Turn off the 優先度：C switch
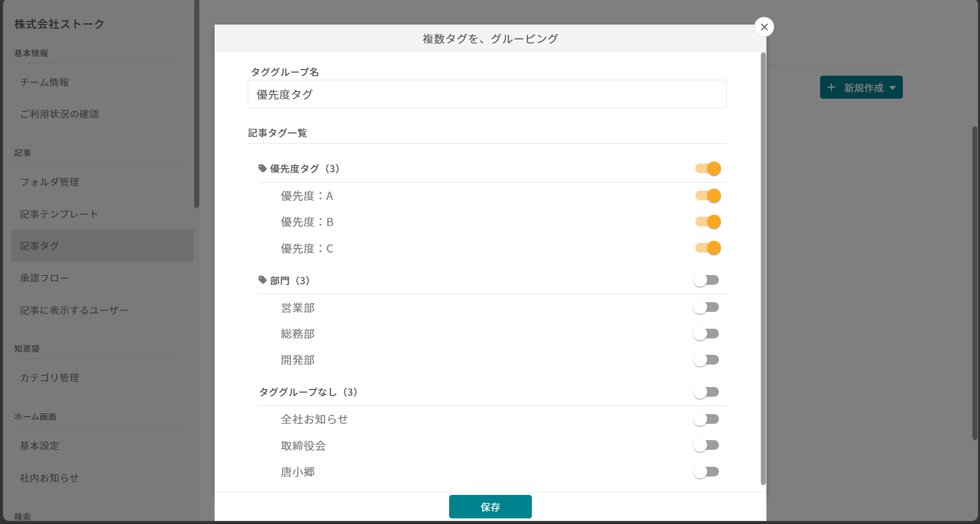980x524 pixels. [x=708, y=248]
